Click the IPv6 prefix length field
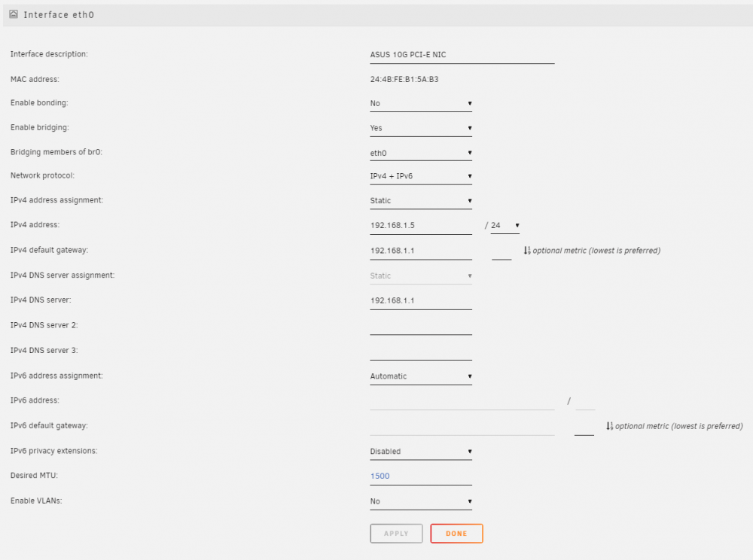 click(585, 401)
